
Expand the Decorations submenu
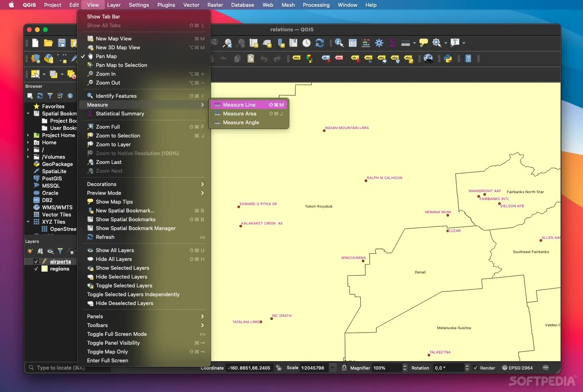144,184
